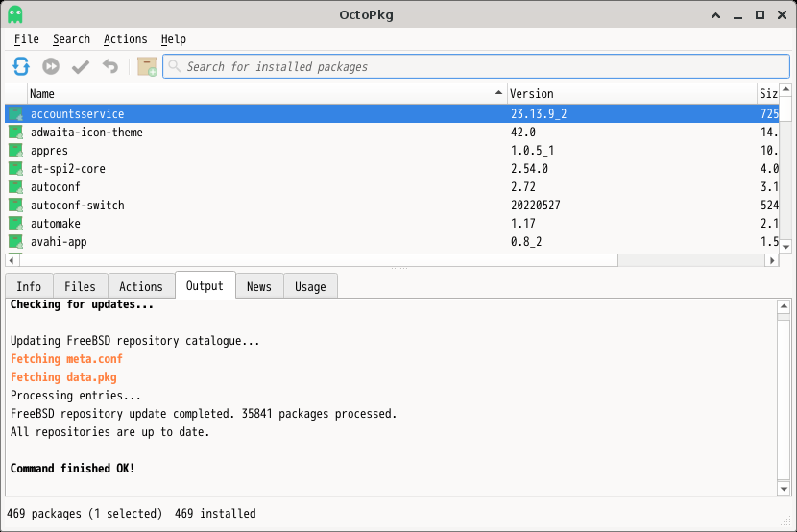Image resolution: width=797 pixels, height=532 pixels.
Task: Click the 469 installed status bar text
Action: pos(215,513)
